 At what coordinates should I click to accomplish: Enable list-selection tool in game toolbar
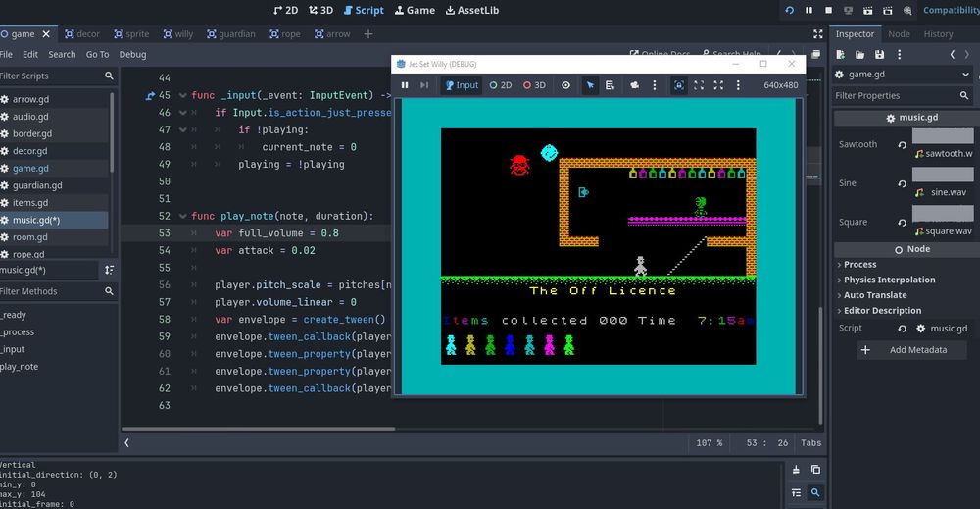(610, 85)
